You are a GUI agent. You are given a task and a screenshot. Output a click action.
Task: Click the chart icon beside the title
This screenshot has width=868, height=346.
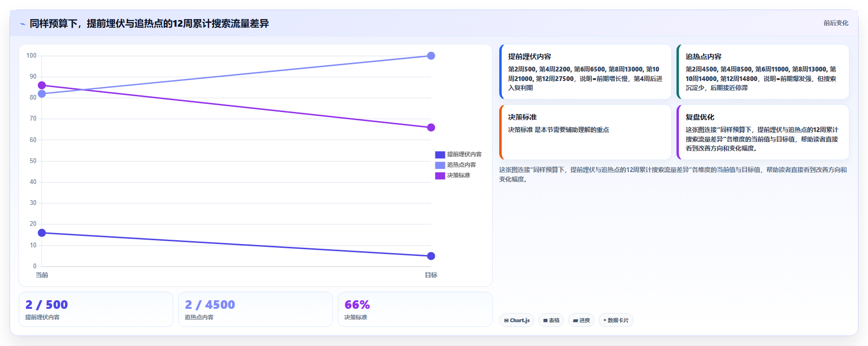(22, 24)
